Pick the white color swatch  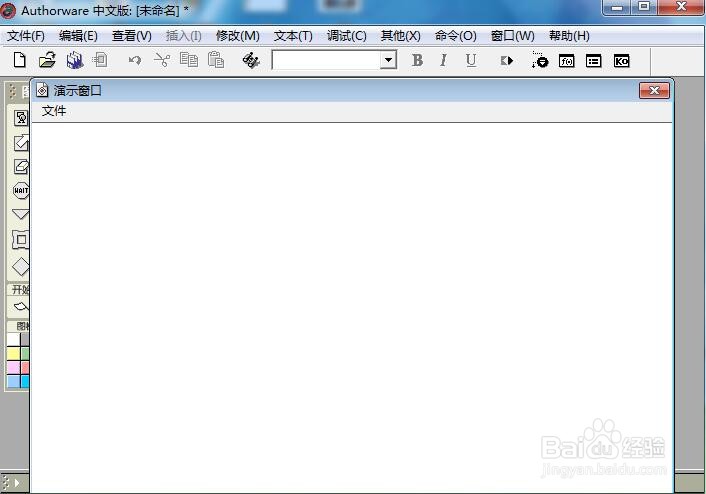(x=14, y=340)
